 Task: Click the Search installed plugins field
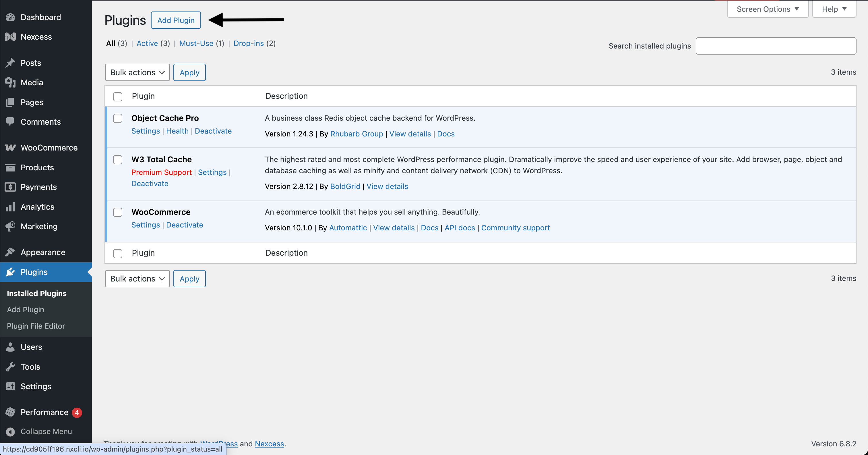click(x=776, y=46)
